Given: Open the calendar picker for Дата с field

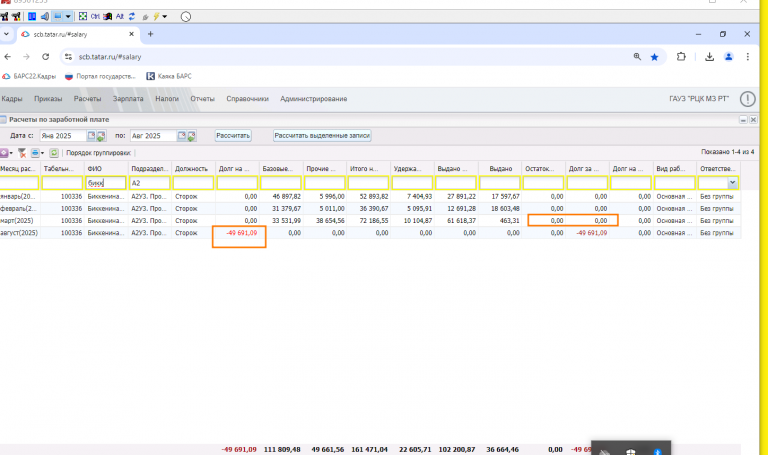Looking at the screenshot, I should [91, 136].
